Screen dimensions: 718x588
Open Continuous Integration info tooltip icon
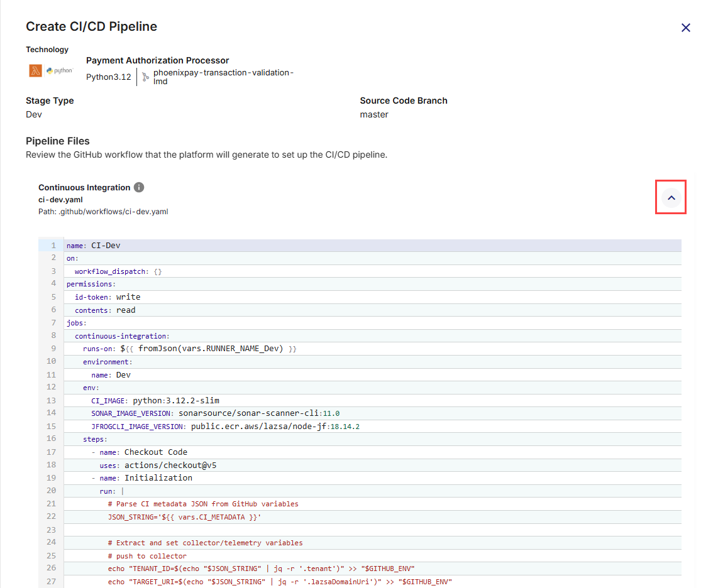139,187
